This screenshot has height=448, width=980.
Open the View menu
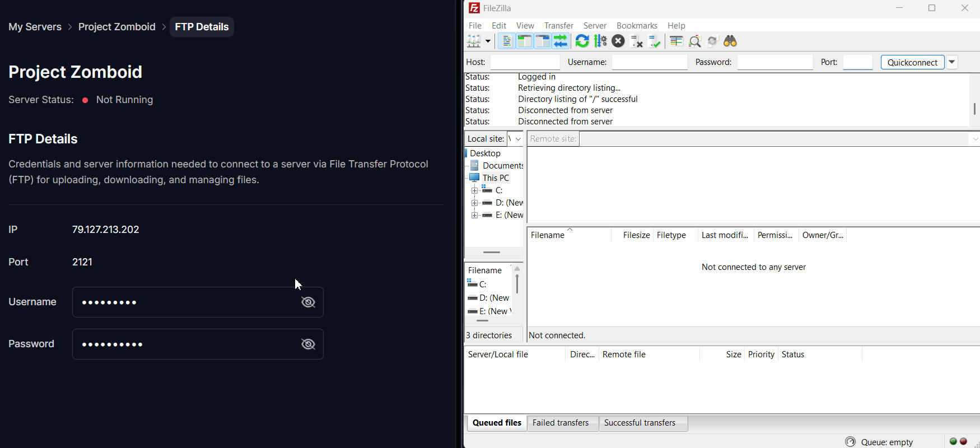[525, 26]
